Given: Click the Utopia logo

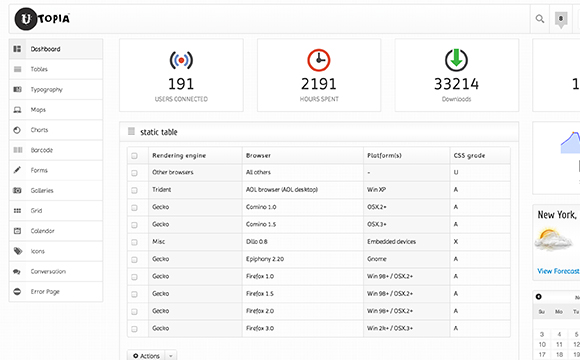Looking at the screenshot, I should coord(42,19).
